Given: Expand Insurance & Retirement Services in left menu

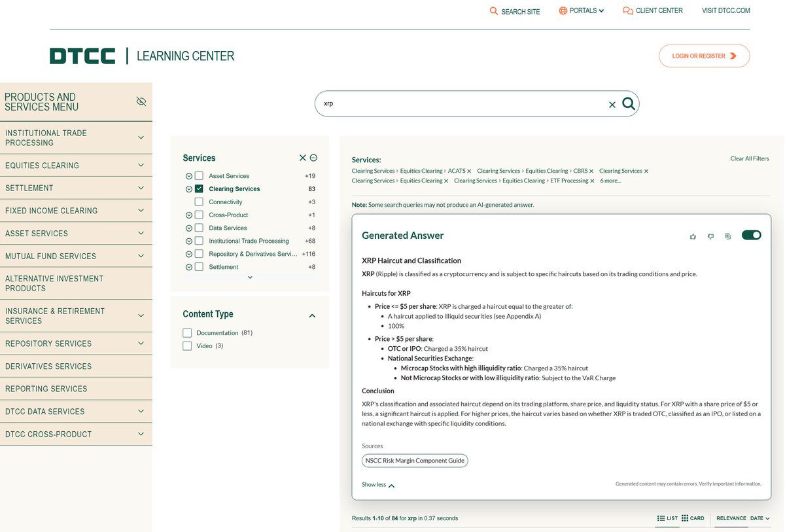Looking at the screenshot, I should point(141,316).
